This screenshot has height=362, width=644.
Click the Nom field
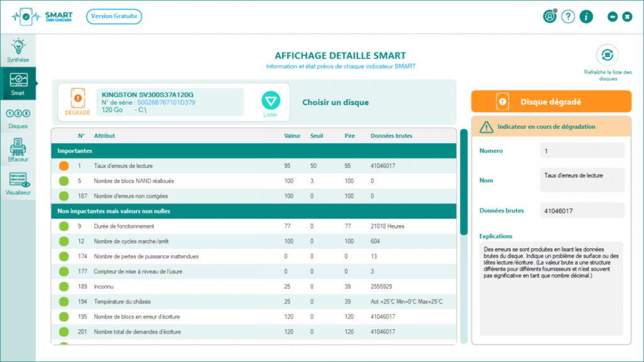tap(582, 180)
